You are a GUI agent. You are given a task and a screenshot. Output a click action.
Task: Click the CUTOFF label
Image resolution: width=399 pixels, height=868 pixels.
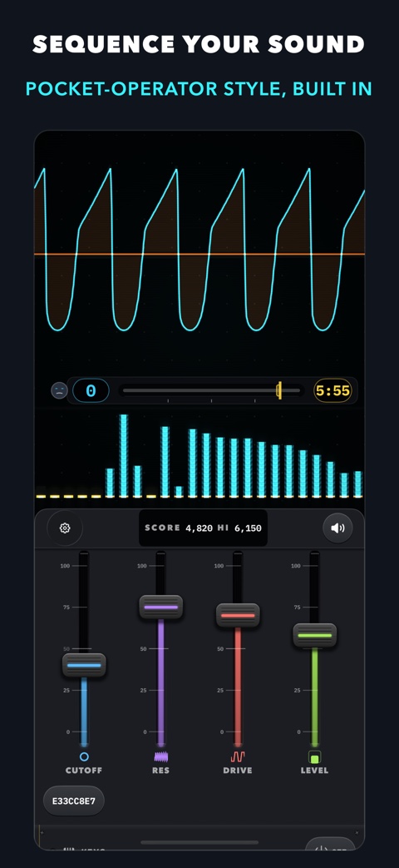[x=84, y=771]
